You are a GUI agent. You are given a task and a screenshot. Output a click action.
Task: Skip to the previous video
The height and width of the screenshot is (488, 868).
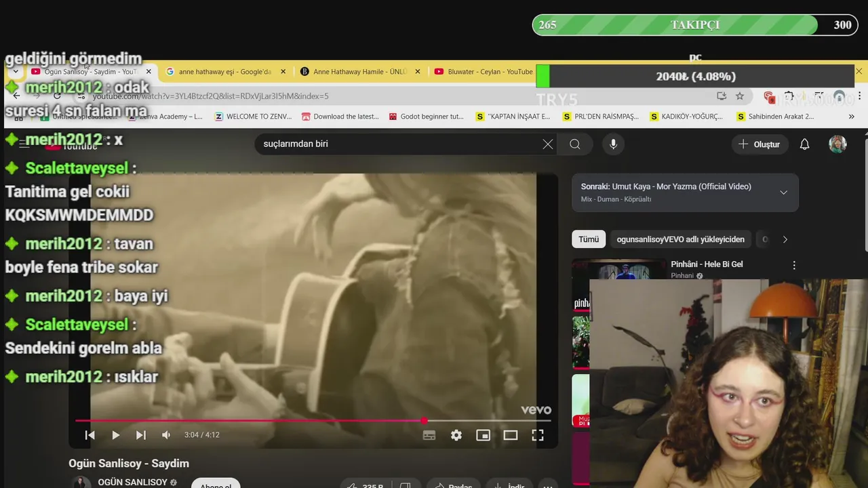[x=90, y=435]
